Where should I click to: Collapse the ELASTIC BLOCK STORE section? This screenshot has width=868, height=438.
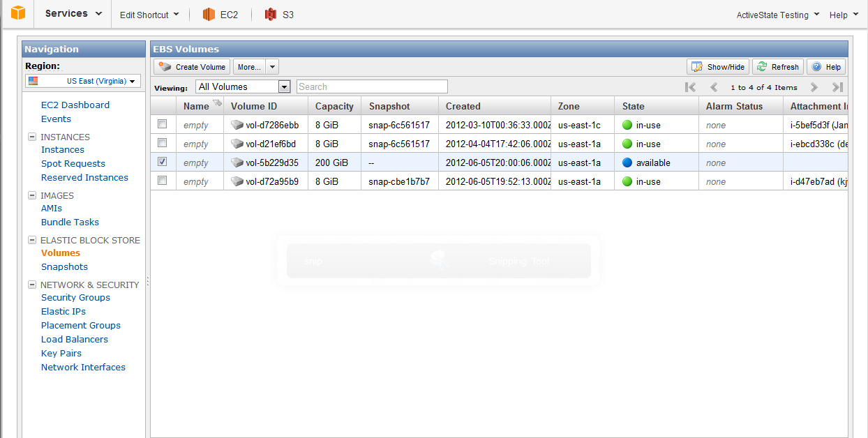[32, 240]
